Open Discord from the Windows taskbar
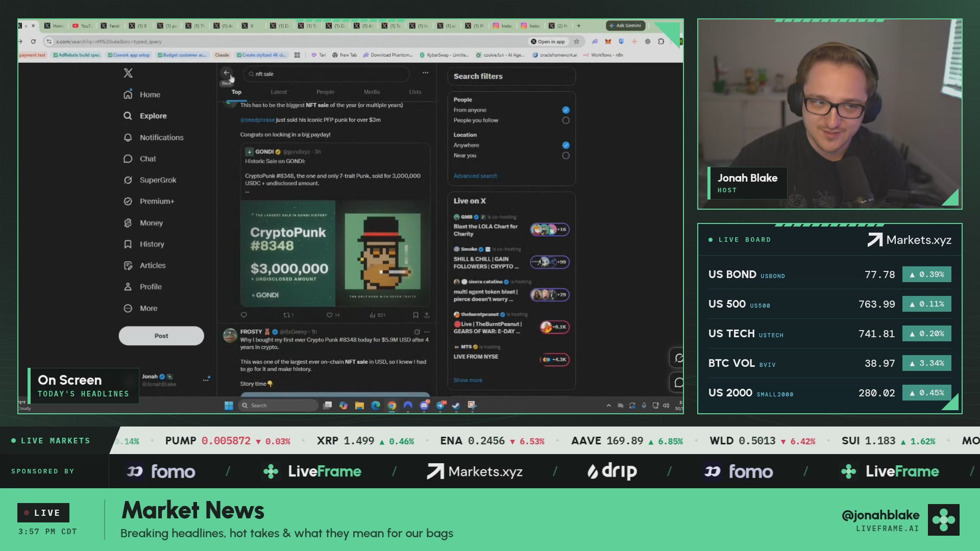Viewport: 980px width, 551px height. pos(424,406)
